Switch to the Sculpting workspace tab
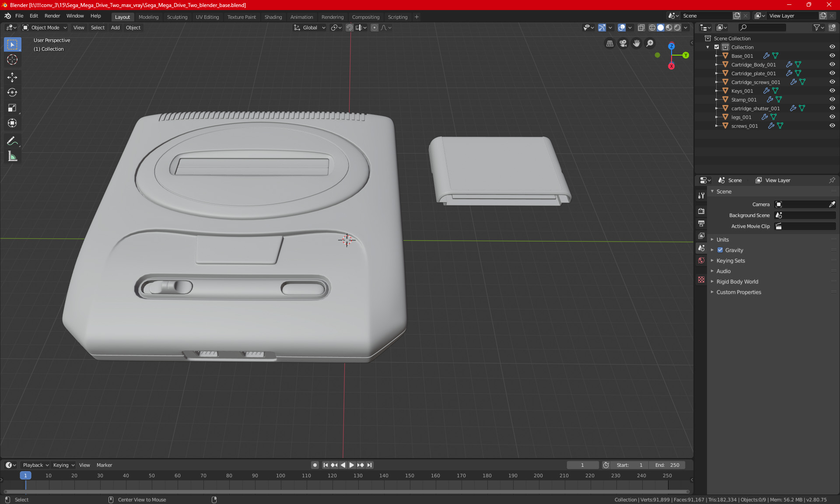This screenshot has width=840, height=504. 177,17
